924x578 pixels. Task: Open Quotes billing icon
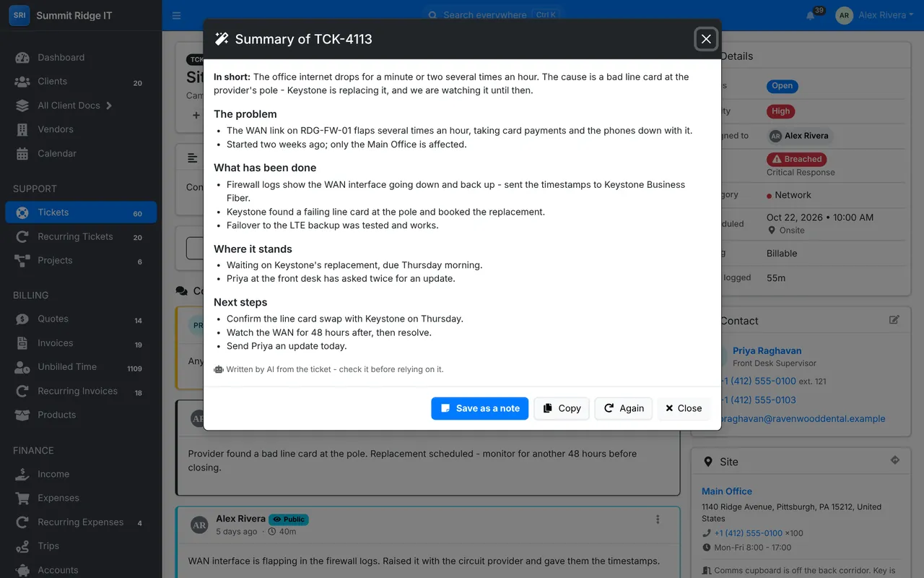(22, 319)
